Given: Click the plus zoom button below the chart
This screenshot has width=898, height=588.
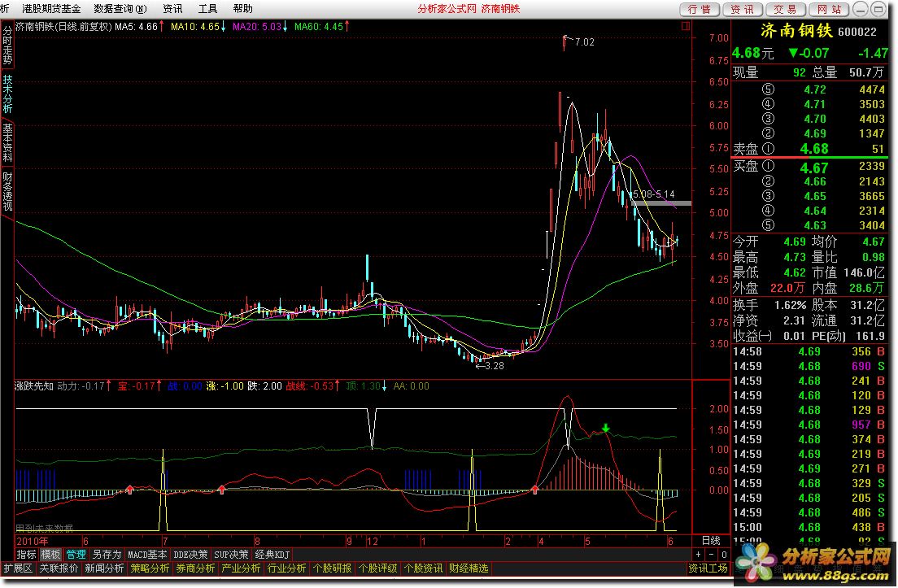Looking at the screenshot, I should [x=698, y=554].
